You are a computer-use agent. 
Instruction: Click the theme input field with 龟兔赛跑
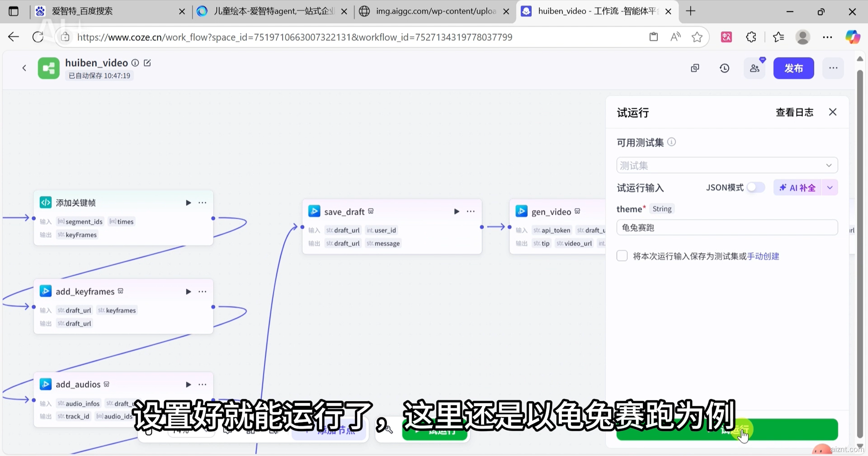point(727,228)
